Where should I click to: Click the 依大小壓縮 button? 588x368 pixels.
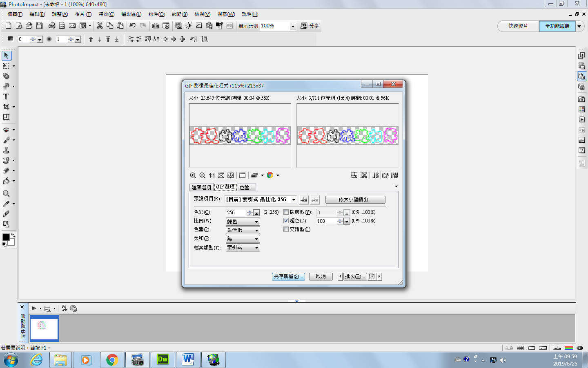pos(355,200)
